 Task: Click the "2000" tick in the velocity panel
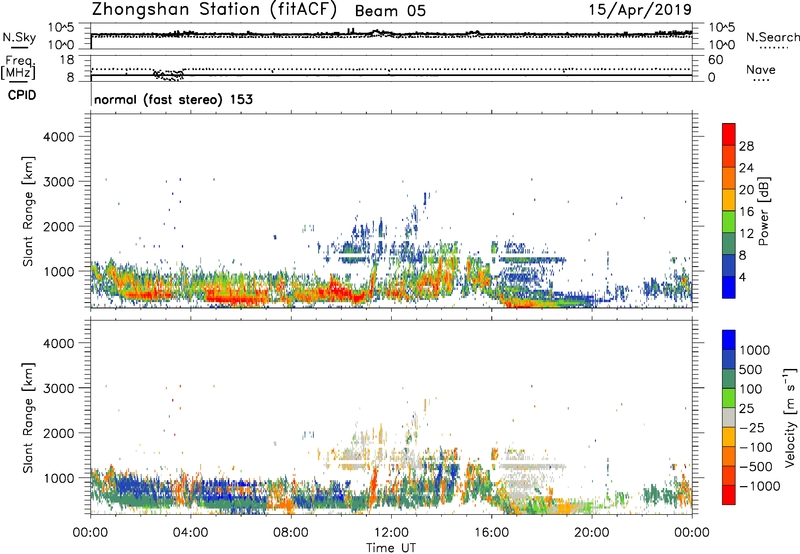59,433
